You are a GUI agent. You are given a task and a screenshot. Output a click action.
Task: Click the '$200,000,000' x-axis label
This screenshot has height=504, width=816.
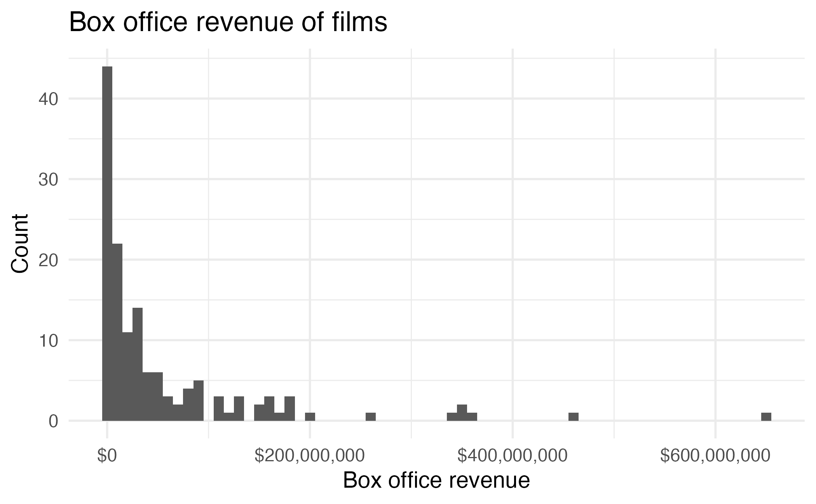309,456
